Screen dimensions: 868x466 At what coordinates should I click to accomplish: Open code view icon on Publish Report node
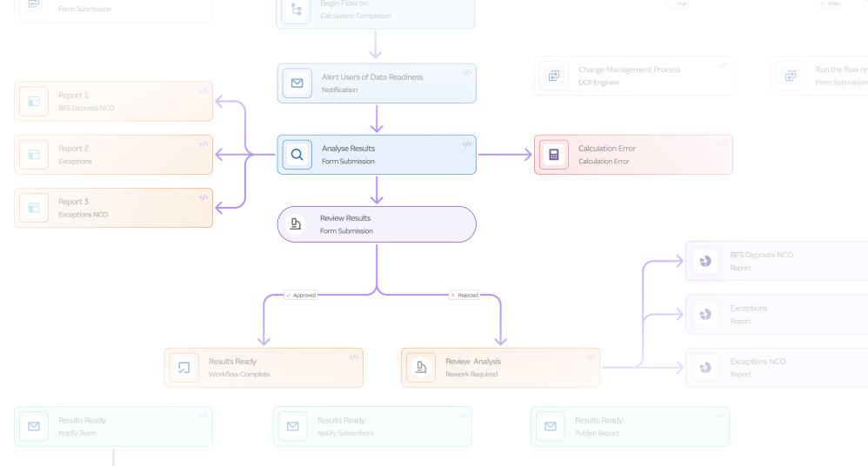[x=719, y=416]
